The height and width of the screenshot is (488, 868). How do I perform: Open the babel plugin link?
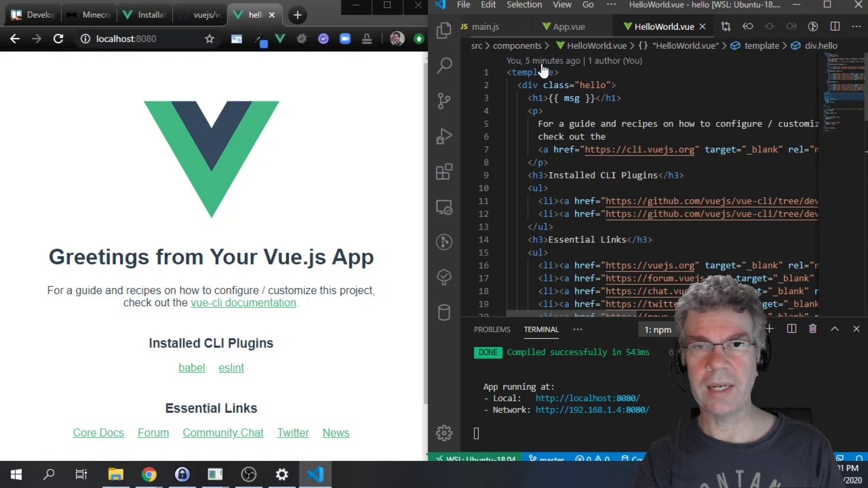point(191,367)
